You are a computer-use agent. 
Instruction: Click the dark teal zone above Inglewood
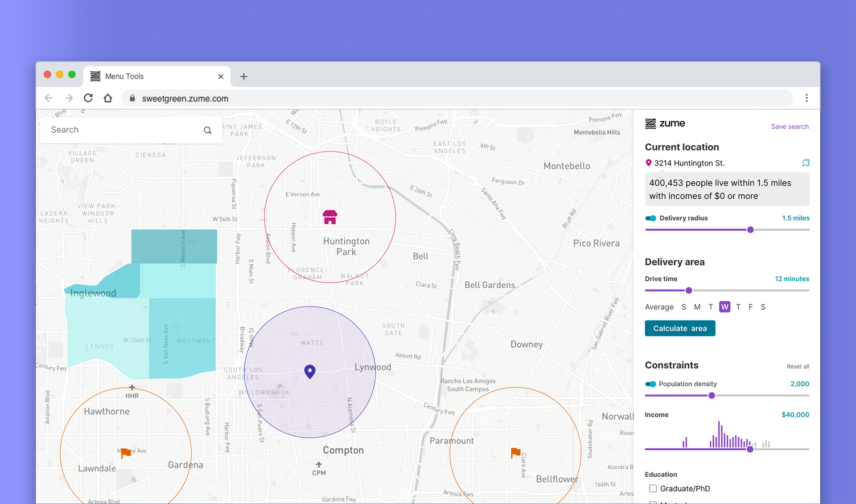[174, 246]
